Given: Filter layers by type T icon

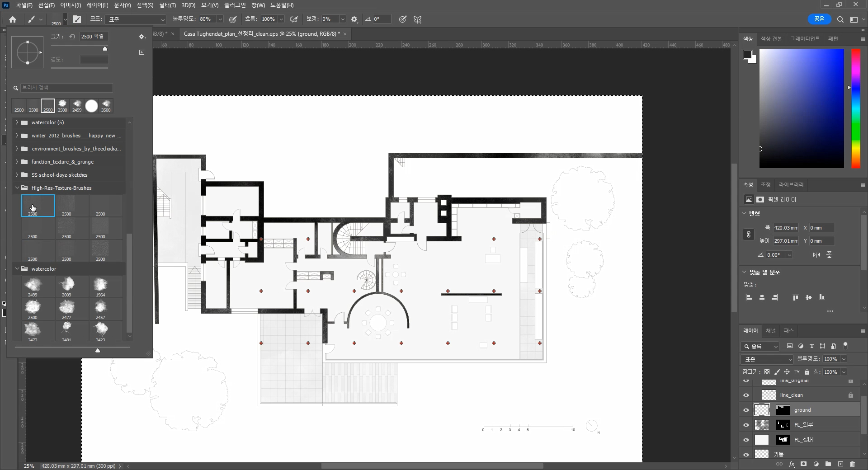Looking at the screenshot, I should pos(811,346).
